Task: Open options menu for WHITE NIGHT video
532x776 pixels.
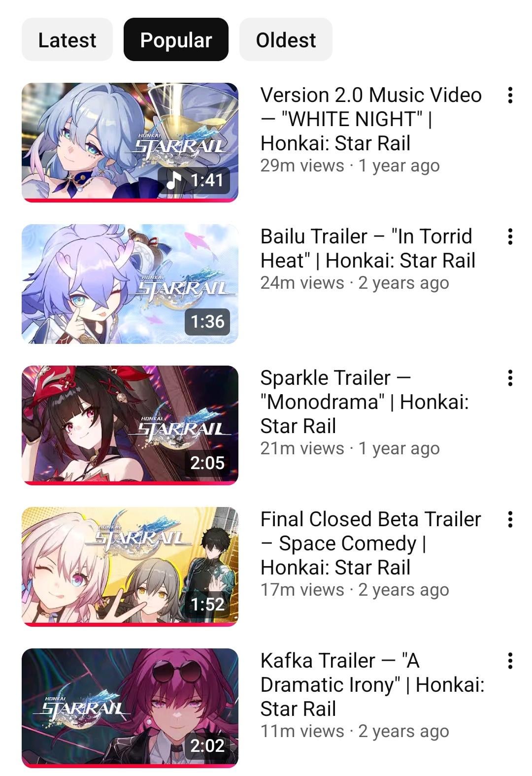Action: tap(510, 95)
